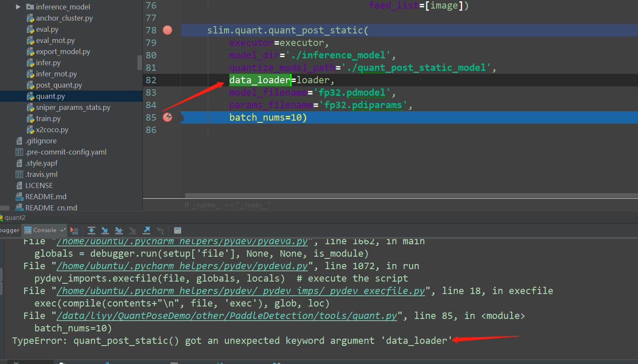
Task: Click the project tree vertical scrollbar thumb
Action: 140,63
